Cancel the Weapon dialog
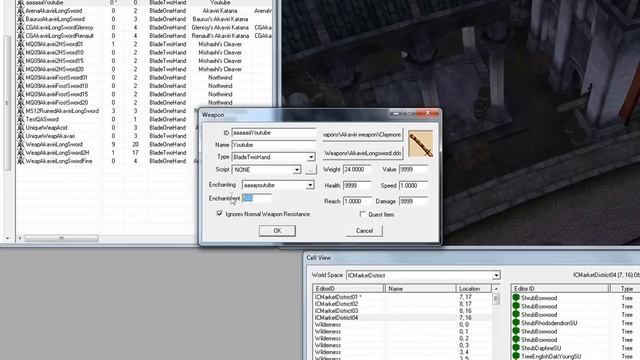 point(364,231)
